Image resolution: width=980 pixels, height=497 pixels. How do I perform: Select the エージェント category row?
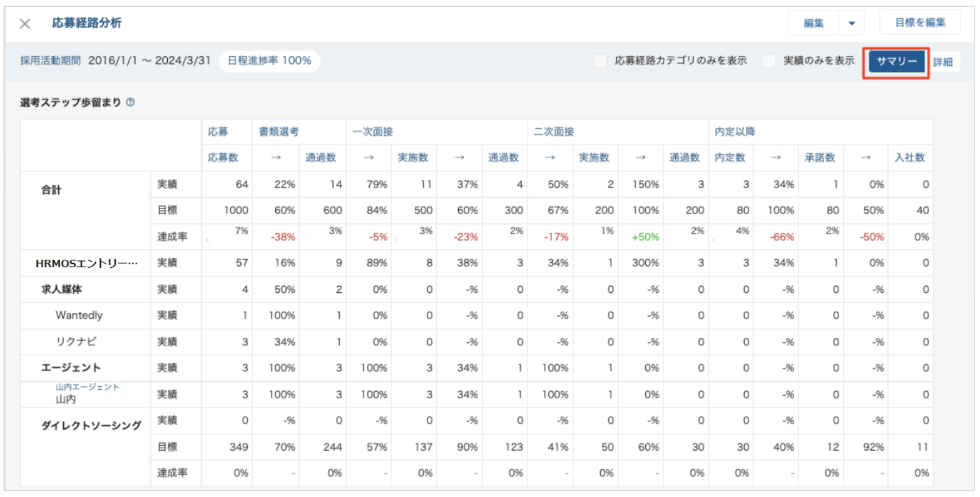coord(71,367)
